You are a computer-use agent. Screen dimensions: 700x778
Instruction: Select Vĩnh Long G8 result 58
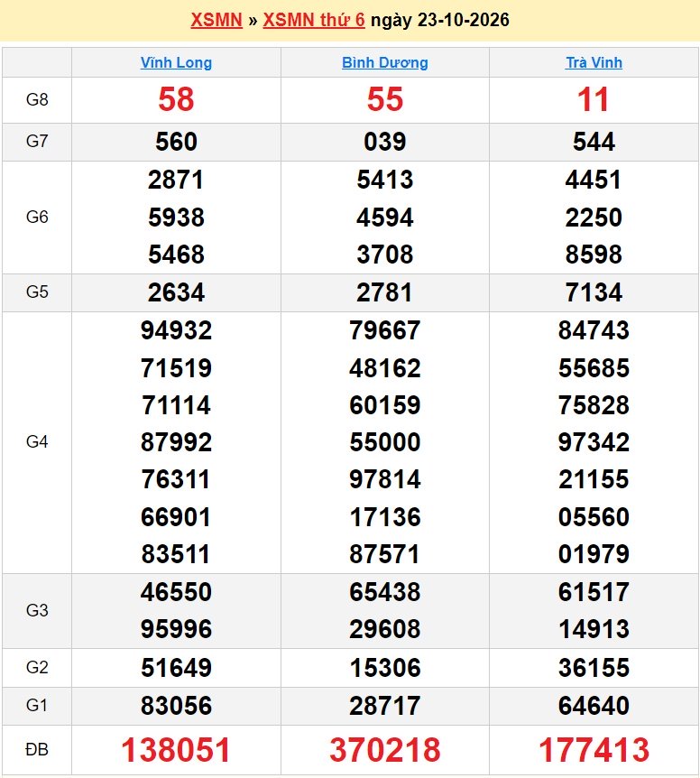[176, 99]
